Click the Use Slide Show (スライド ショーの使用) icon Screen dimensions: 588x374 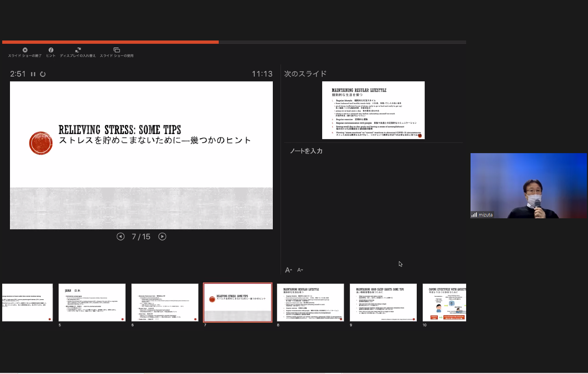click(117, 50)
